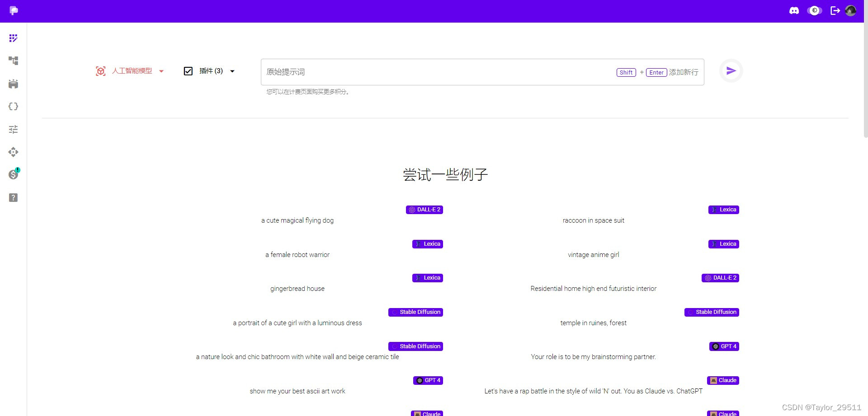Viewport: 868px width, 416px height.
Task: Select GPT 4 tag above ascii art work
Action: (x=428, y=380)
